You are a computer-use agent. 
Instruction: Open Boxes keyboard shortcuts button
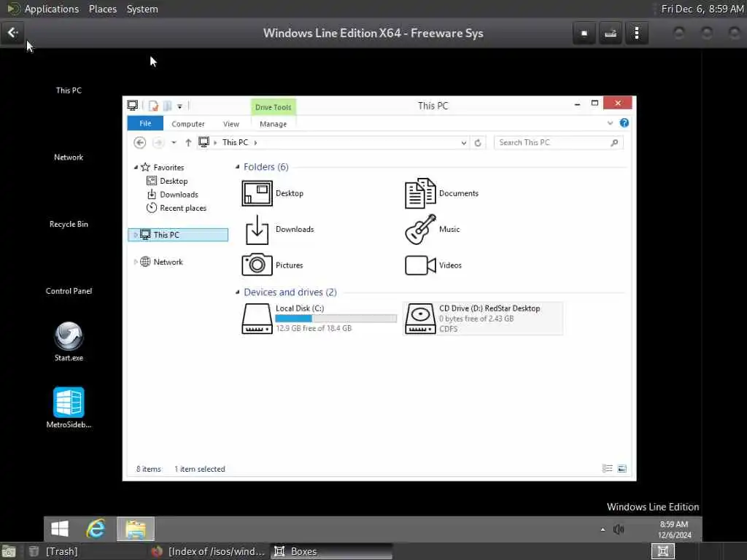tap(611, 34)
